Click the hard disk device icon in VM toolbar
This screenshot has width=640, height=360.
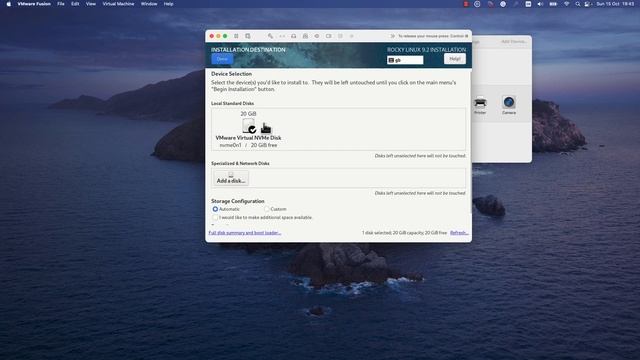[x=293, y=36]
